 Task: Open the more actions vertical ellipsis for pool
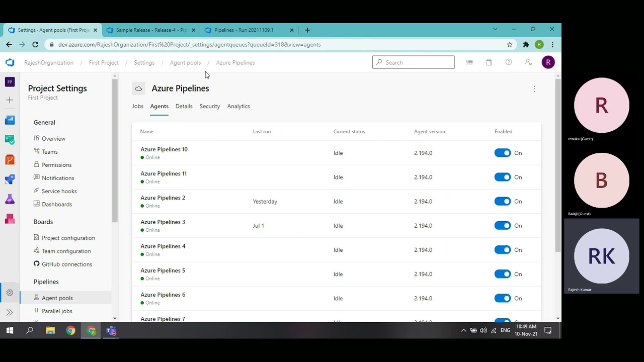coord(534,88)
